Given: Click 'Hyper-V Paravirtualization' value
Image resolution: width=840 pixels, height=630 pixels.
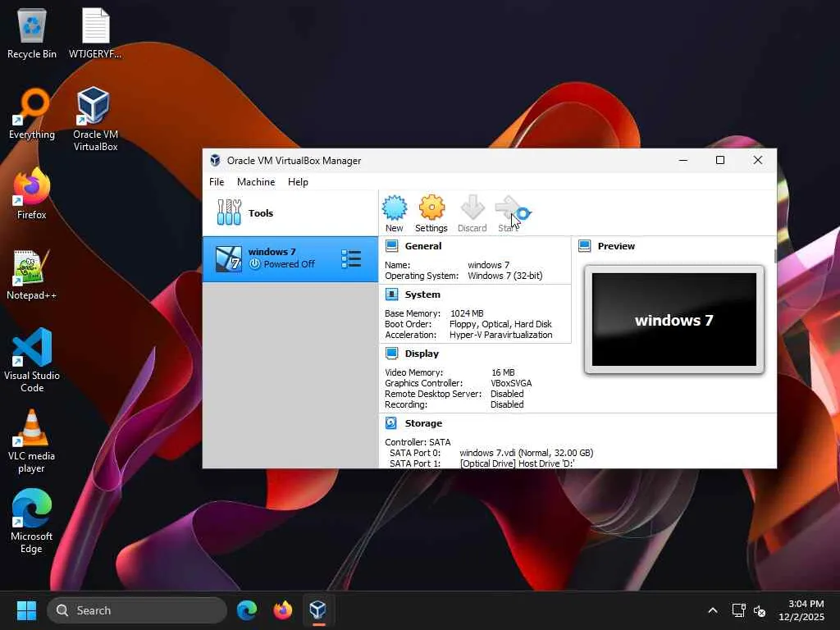Looking at the screenshot, I should (501, 335).
